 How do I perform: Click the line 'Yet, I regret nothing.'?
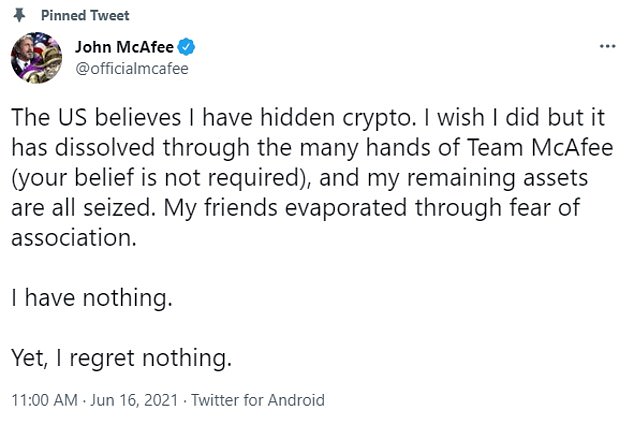click(x=121, y=358)
